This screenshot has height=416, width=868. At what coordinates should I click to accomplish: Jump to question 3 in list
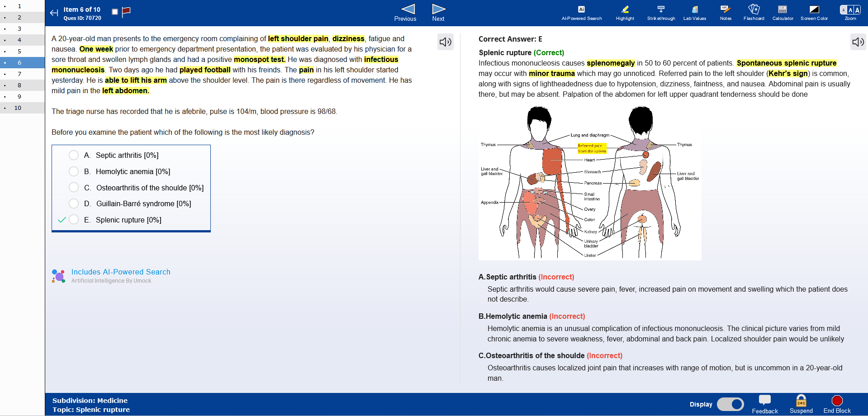22,28
